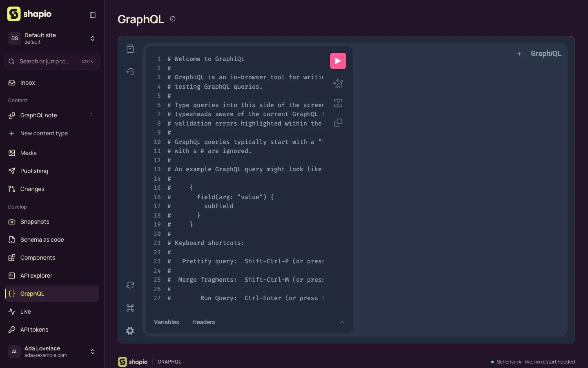Click the GraphiQL logo text
The image size is (588, 368).
pyautogui.click(x=546, y=54)
